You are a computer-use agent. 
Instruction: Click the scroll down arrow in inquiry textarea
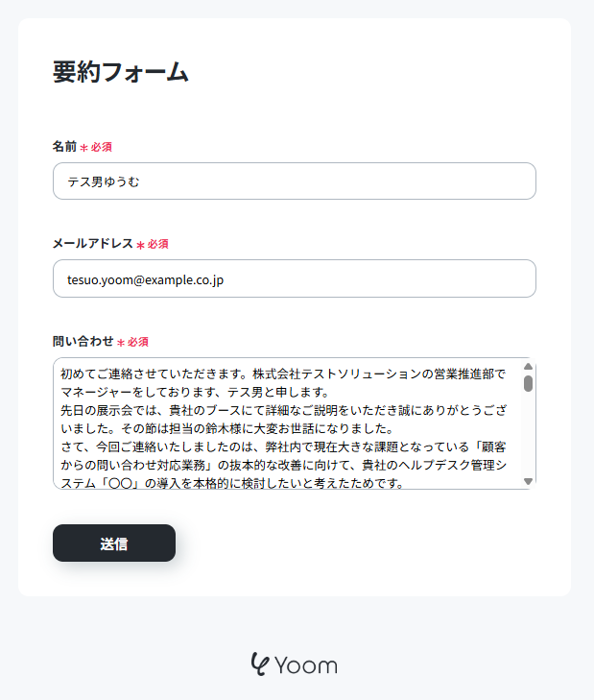tap(528, 481)
